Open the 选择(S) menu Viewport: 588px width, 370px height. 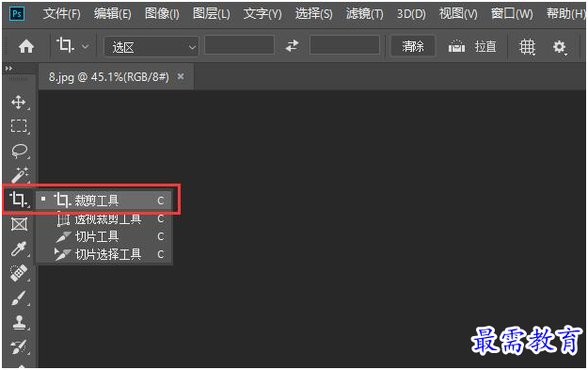pos(314,14)
